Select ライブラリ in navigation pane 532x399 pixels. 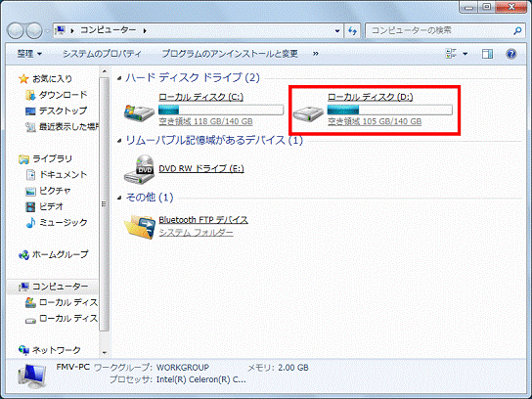pyautogui.click(x=52, y=158)
